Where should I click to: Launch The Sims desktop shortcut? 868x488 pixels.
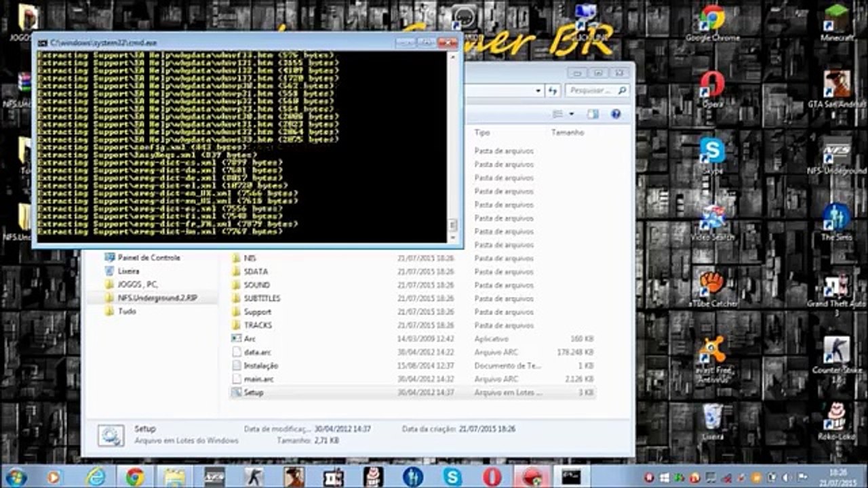click(x=837, y=222)
